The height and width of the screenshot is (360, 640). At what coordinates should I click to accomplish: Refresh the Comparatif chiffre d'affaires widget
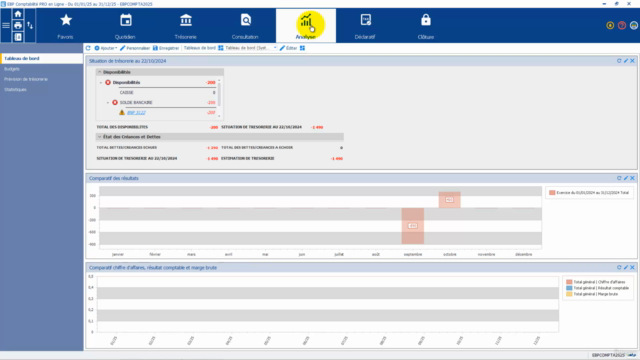[619, 267]
